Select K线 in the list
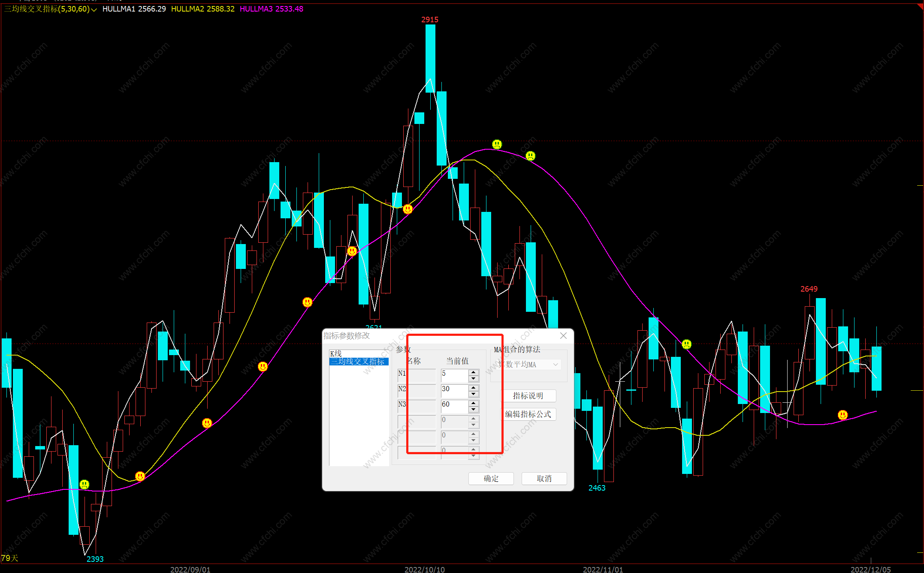 336,353
